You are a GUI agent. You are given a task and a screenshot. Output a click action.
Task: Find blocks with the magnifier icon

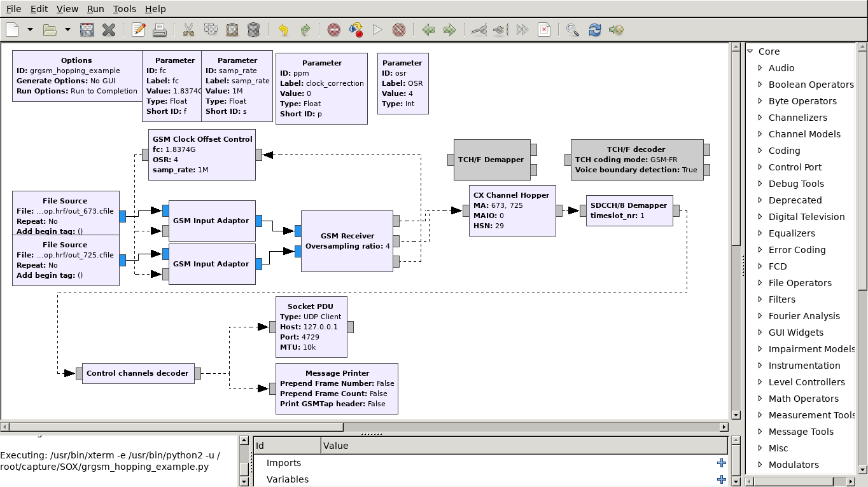coord(573,29)
